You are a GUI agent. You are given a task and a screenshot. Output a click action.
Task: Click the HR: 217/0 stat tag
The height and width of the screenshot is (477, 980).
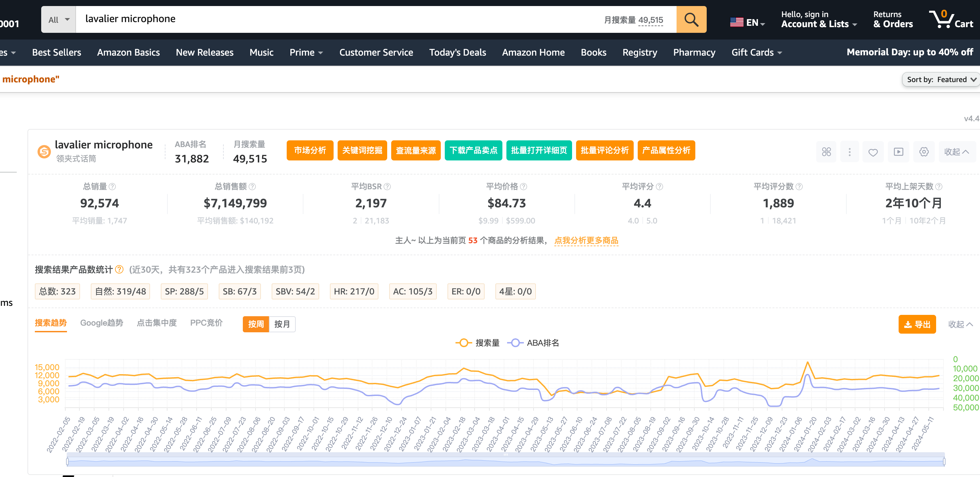pyautogui.click(x=354, y=291)
